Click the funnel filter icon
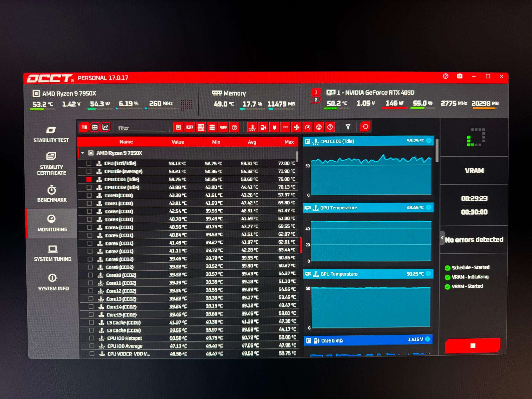Image resolution: width=532 pixels, height=399 pixels. [348, 127]
